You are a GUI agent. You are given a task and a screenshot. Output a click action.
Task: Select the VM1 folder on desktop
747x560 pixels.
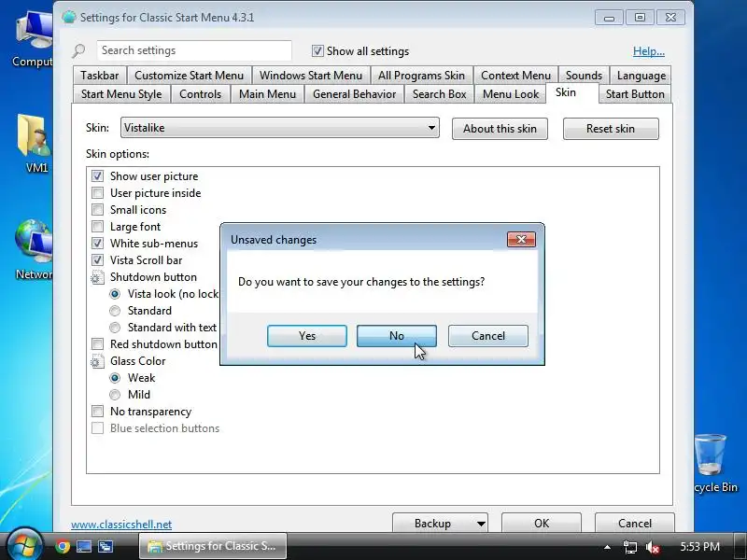35,144
